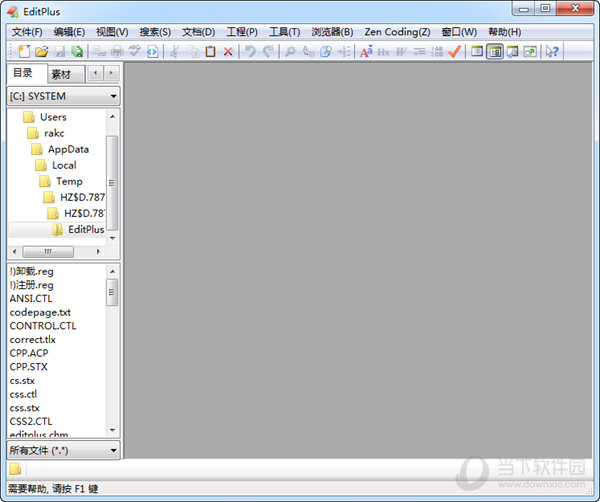This screenshot has width=600, height=502.
Task: Click the folder icon in bottom bar
Action: [x=15, y=469]
